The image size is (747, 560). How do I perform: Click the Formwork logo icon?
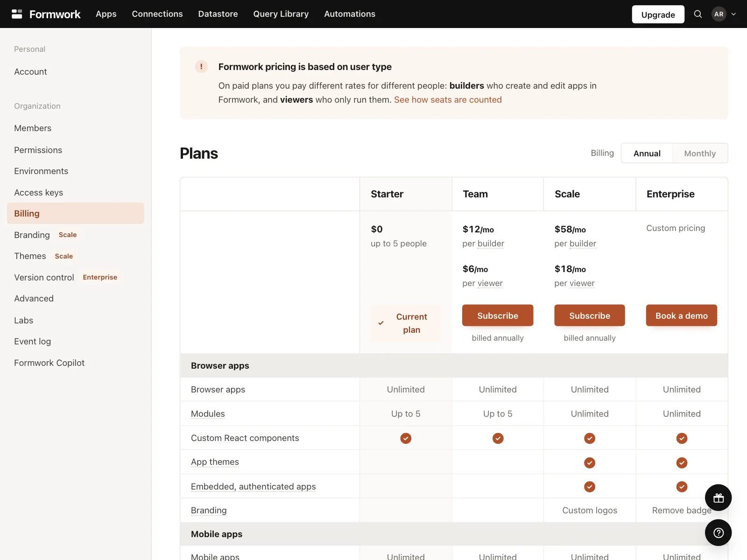[x=17, y=14]
